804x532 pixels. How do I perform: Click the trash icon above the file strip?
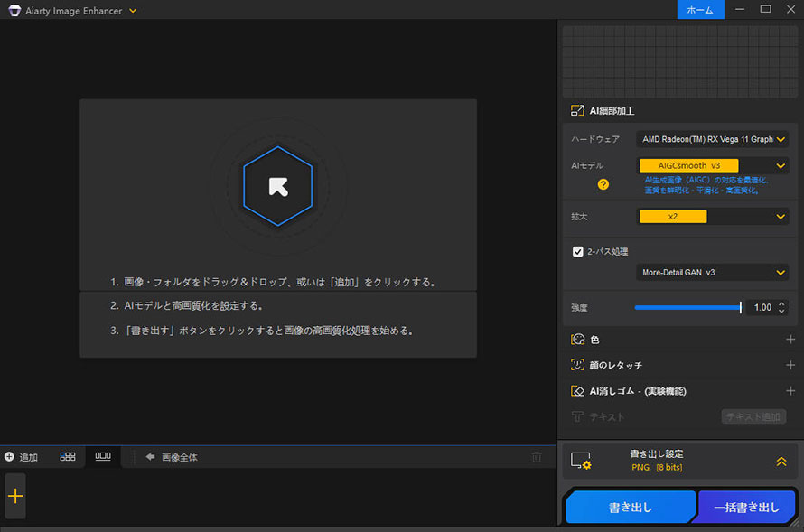[538, 457]
